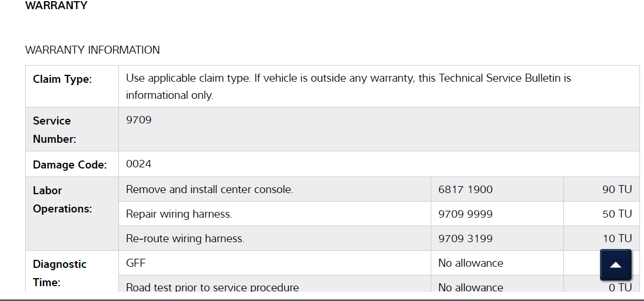Click the WARRANTY section heading
Image resolution: width=644 pixels, height=301 pixels.
[56, 6]
